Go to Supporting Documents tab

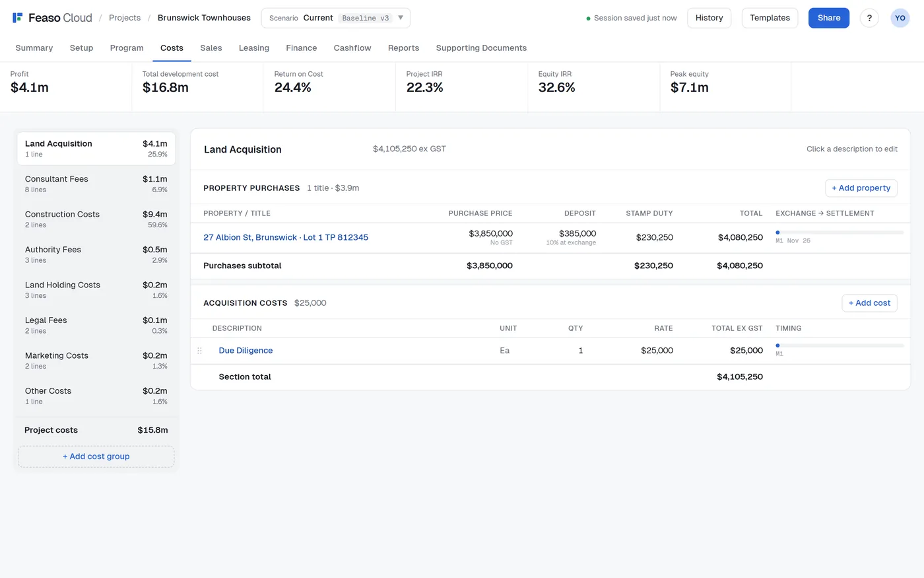tap(481, 48)
